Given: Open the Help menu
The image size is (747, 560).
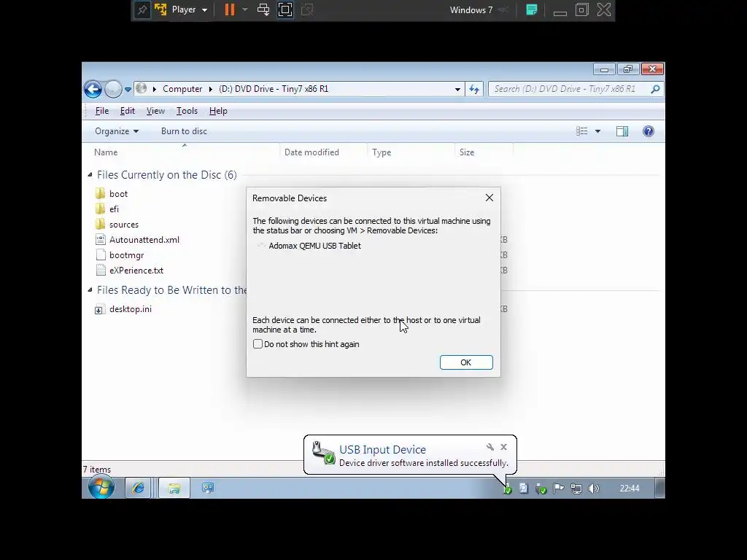Looking at the screenshot, I should coord(218,111).
